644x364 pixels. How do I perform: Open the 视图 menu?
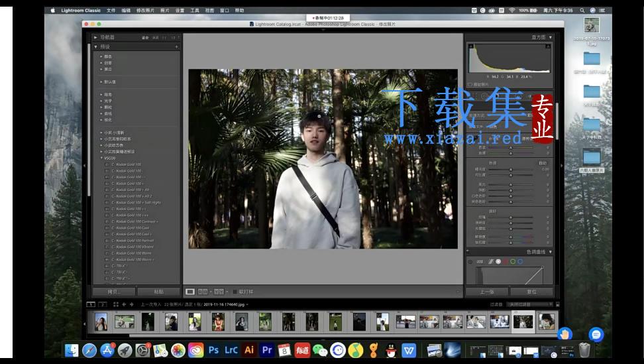click(x=209, y=10)
